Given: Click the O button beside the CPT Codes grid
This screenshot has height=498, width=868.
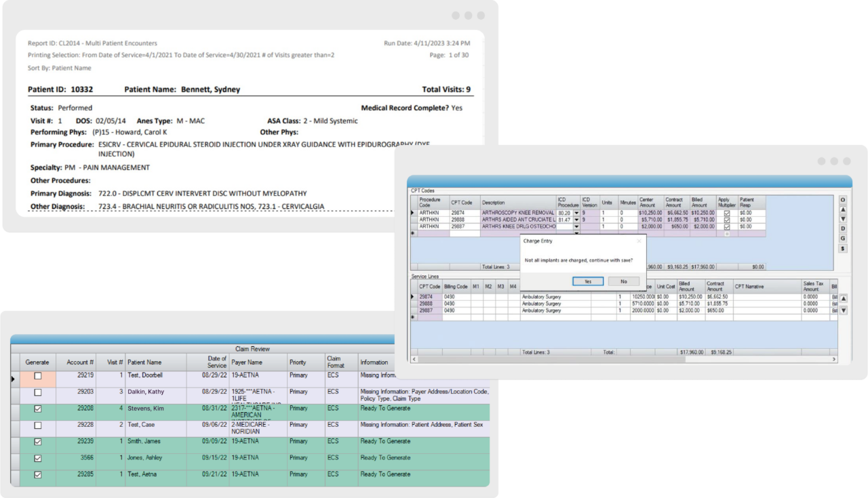Looking at the screenshot, I should point(842,200).
